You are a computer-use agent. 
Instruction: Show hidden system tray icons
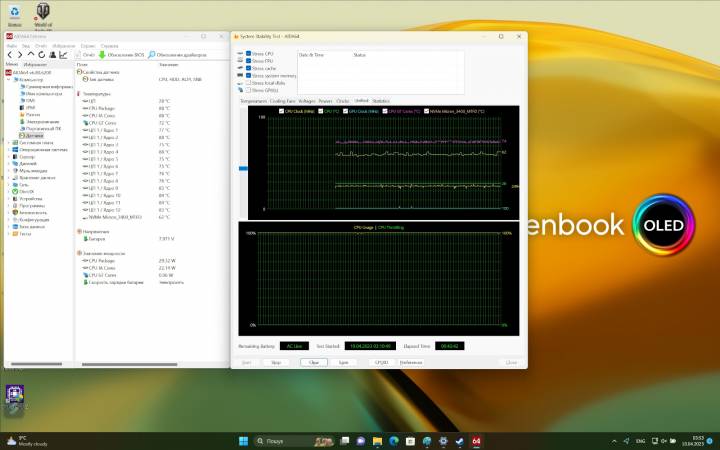point(614,441)
